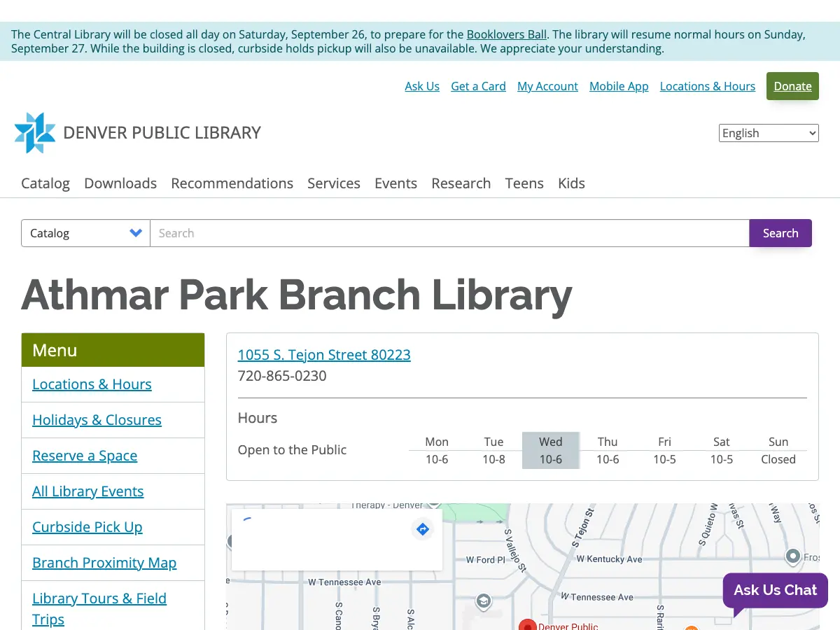Click the Open to the Public label

pyautogui.click(x=292, y=450)
